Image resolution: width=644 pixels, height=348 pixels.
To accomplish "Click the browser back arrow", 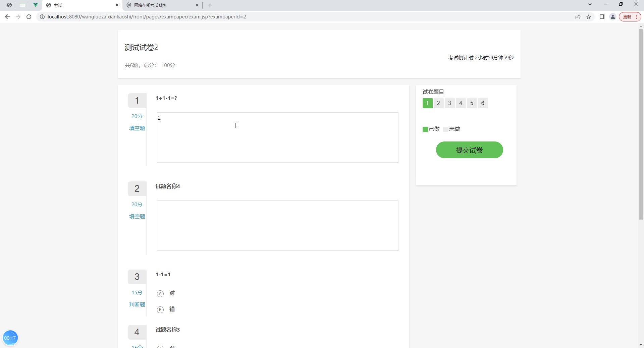I will [7, 17].
